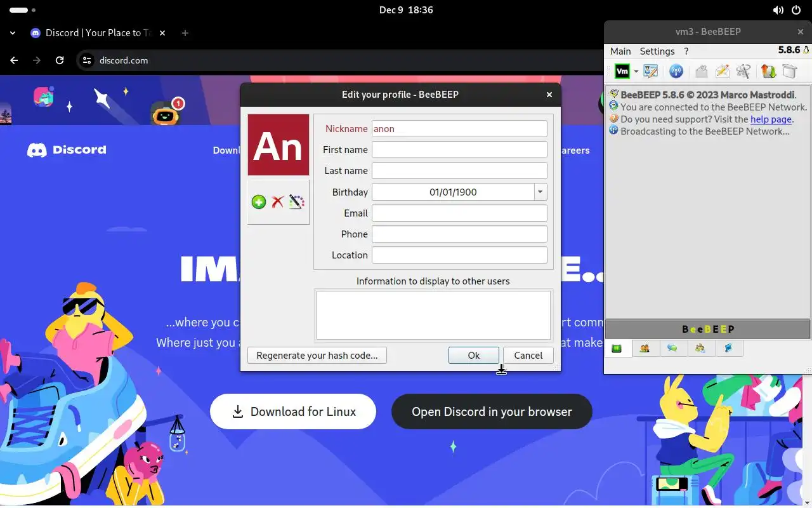The image size is (812, 508).
Task: Click the envelope with pencil message icon
Action: [x=722, y=71]
